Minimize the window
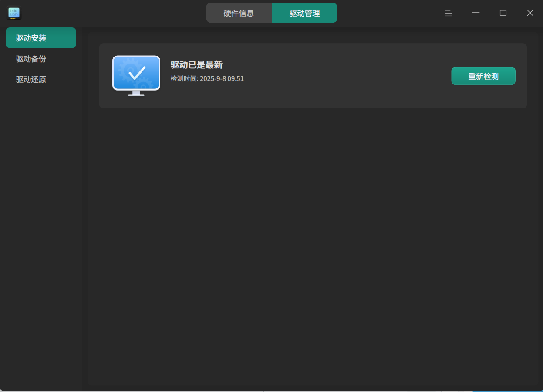Viewport: 543px width, 392px height. pyautogui.click(x=476, y=13)
